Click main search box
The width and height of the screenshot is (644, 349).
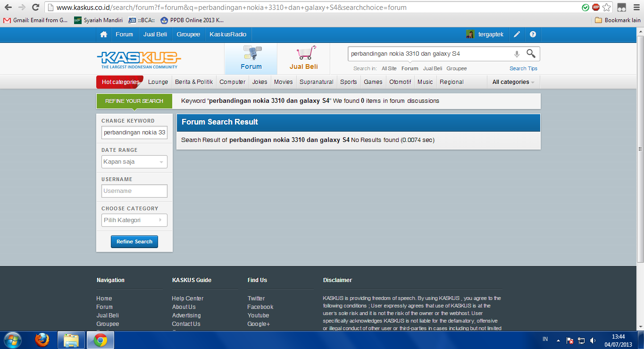tap(429, 54)
